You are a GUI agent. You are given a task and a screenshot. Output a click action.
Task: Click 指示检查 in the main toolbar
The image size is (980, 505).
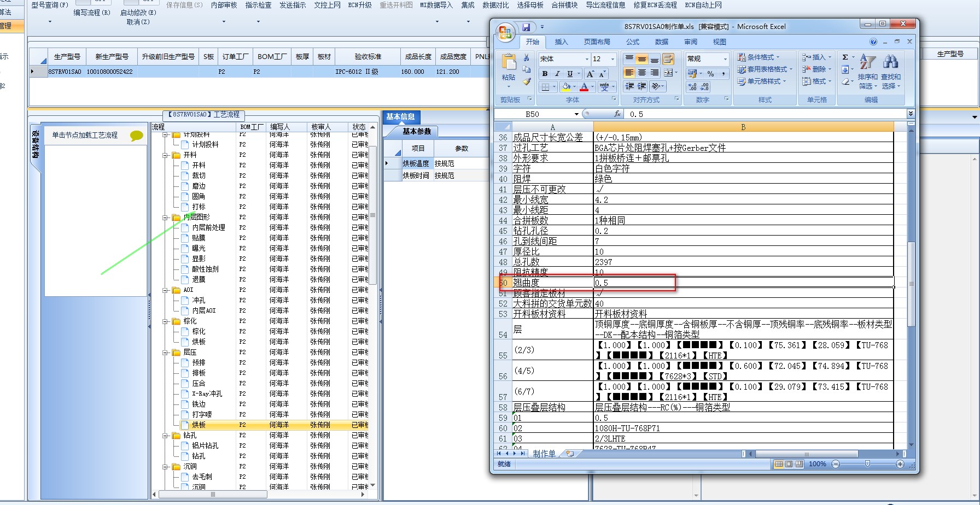[x=258, y=5]
